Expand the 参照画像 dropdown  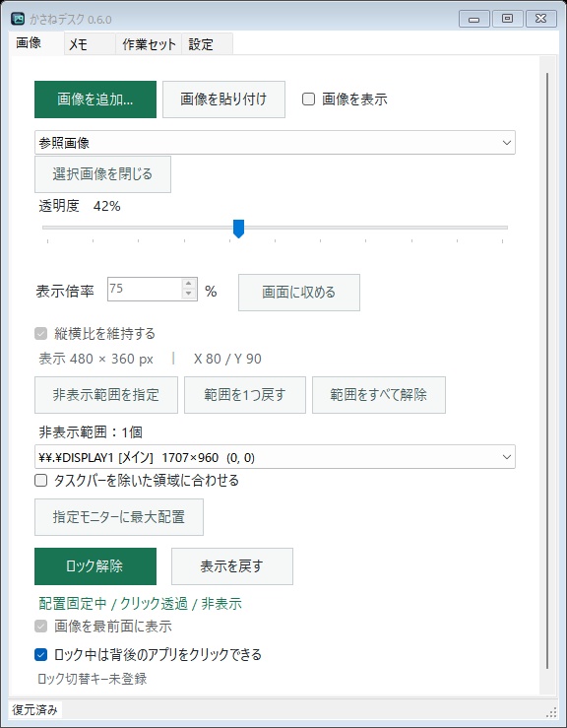[275, 143]
